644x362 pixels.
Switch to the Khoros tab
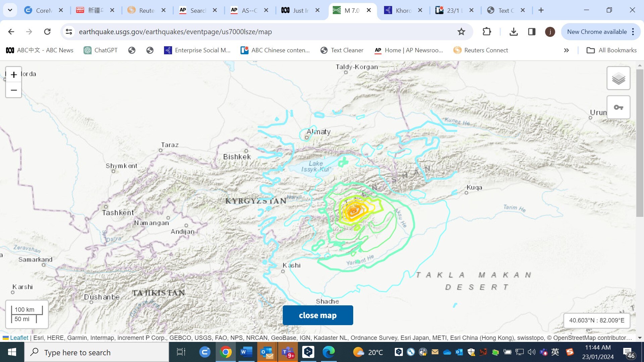(x=402, y=10)
